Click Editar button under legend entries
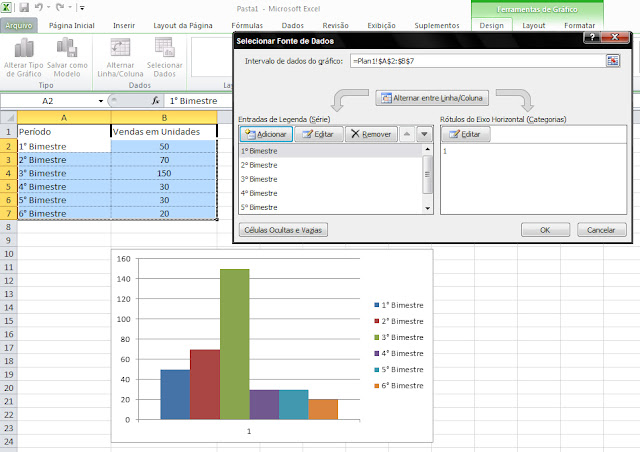 pyautogui.click(x=318, y=134)
